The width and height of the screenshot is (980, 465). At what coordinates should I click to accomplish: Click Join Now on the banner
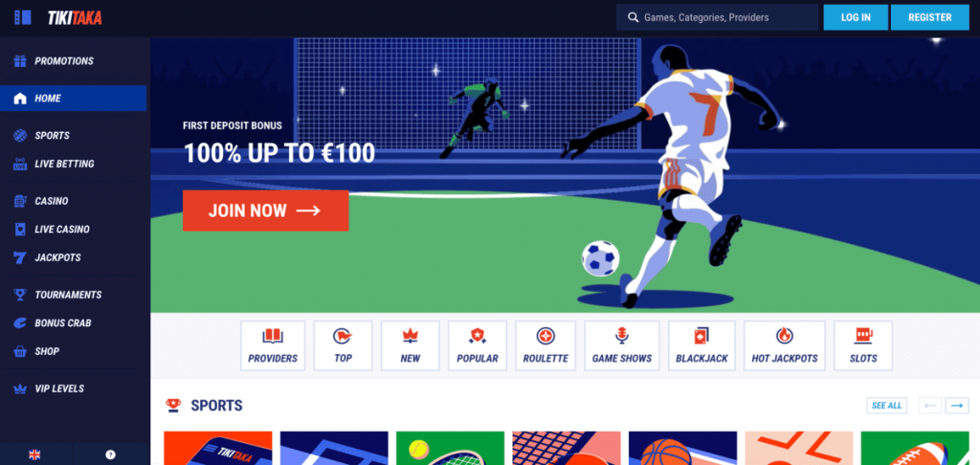click(266, 210)
